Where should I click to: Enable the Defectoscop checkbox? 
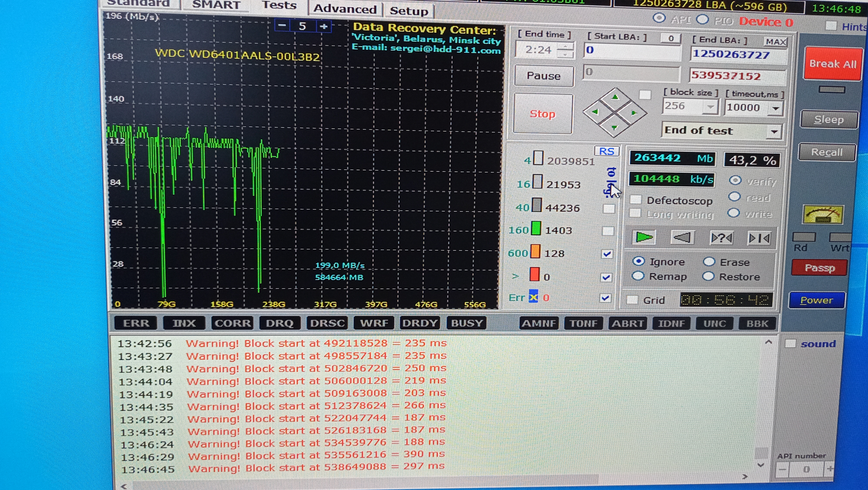(636, 200)
